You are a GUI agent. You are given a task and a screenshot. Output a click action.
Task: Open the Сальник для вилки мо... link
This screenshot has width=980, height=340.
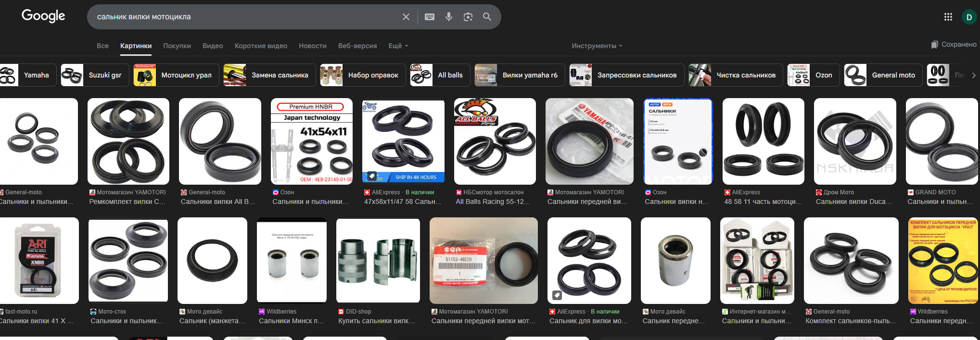pyautogui.click(x=588, y=321)
